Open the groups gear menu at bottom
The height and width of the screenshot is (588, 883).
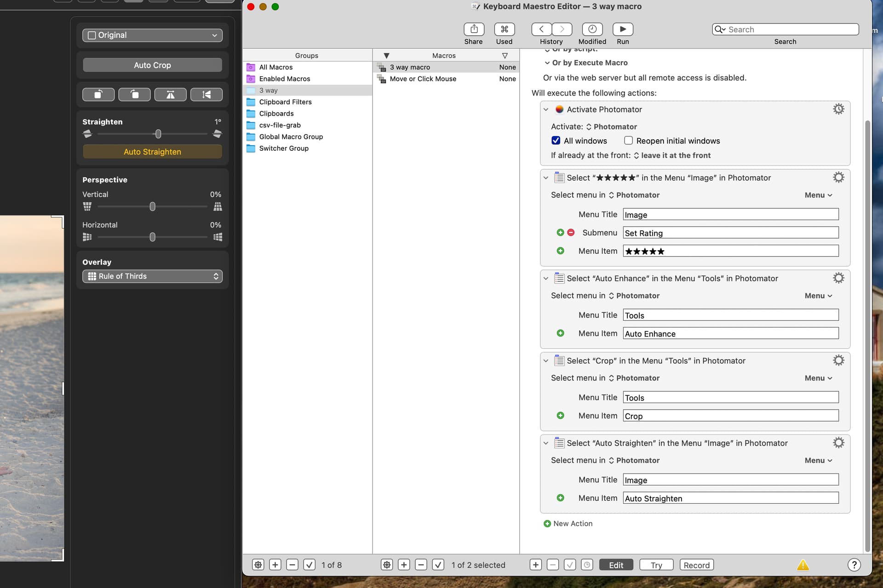click(258, 565)
